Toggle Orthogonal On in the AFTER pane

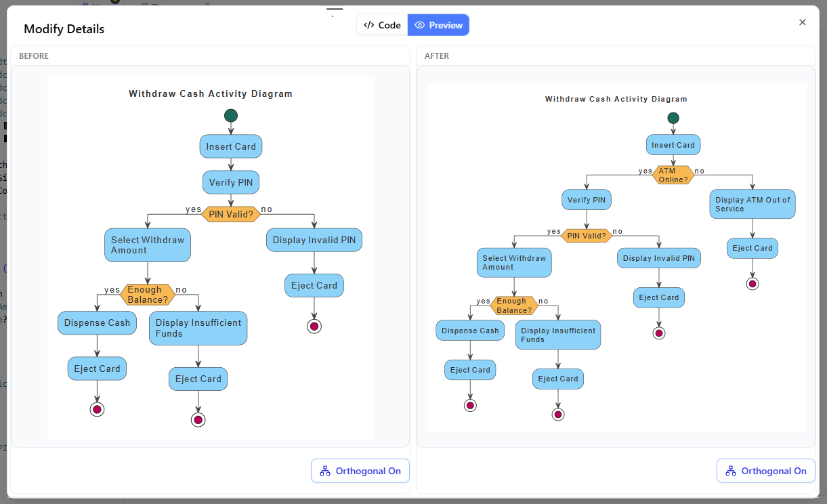766,471
